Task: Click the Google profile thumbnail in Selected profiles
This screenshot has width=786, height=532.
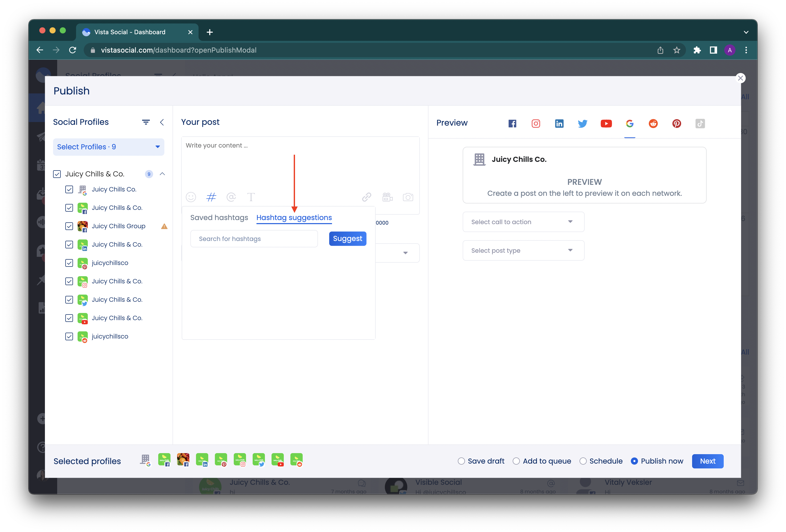Action: [x=145, y=460]
